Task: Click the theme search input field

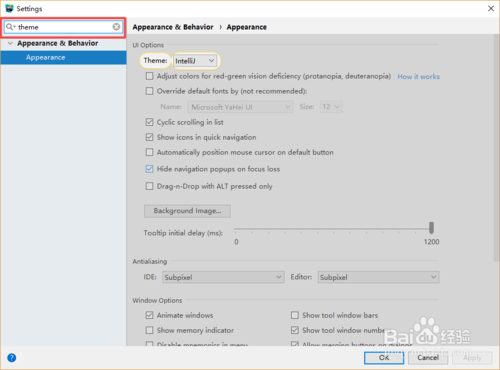Action: click(63, 27)
